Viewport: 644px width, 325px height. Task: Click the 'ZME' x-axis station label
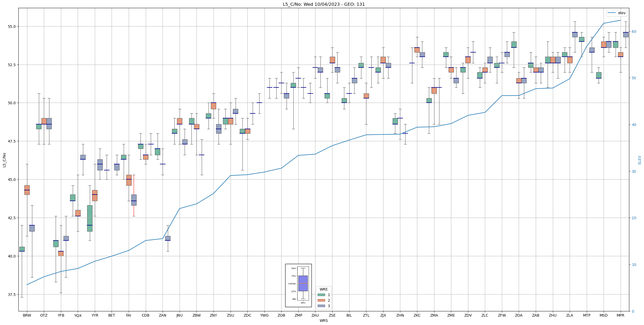(x=451, y=315)
